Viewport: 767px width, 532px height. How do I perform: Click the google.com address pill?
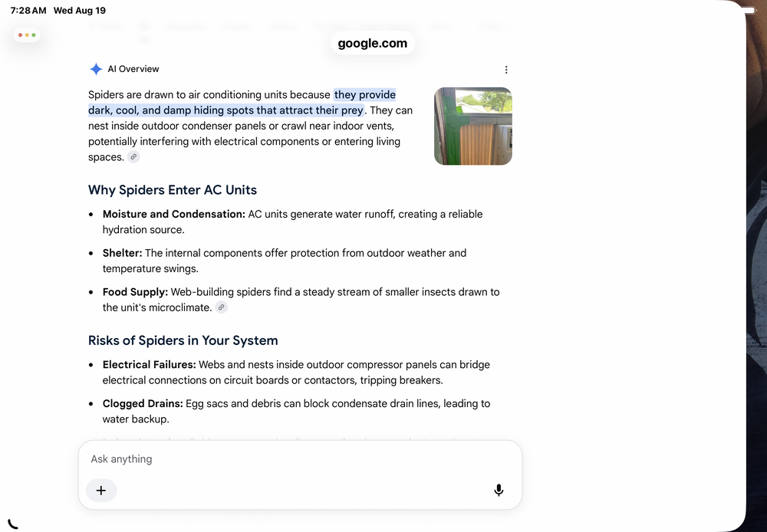[x=372, y=43]
